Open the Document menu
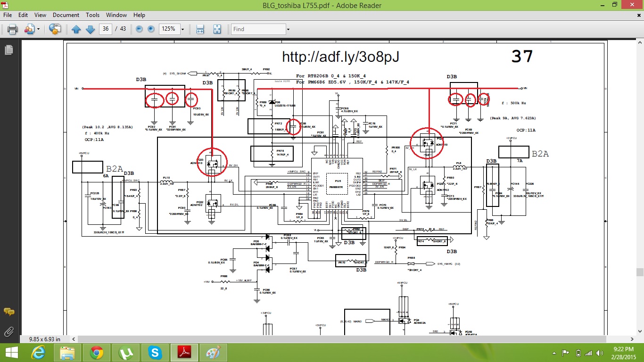Screen dimensions: 644x362 click(x=66, y=15)
